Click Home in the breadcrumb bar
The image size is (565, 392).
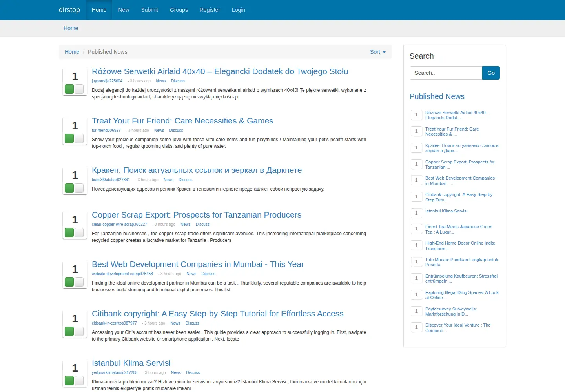tap(72, 52)
